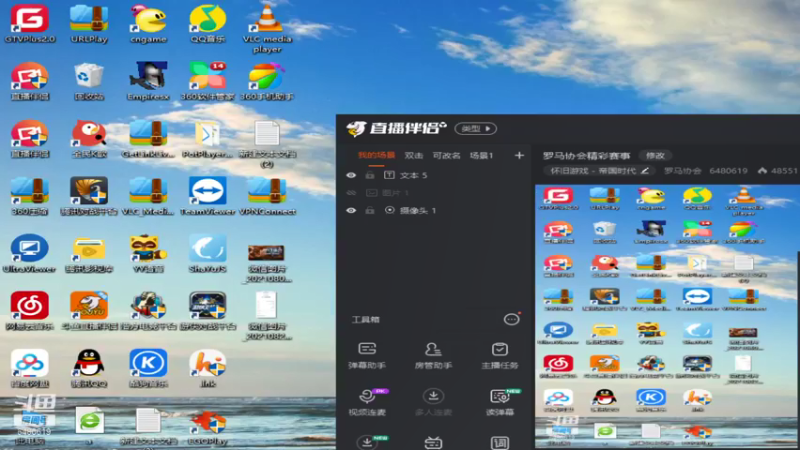Open 读弹幕 tool with NEW badge
Screen dimensions: 800x450
click(502, 402)
